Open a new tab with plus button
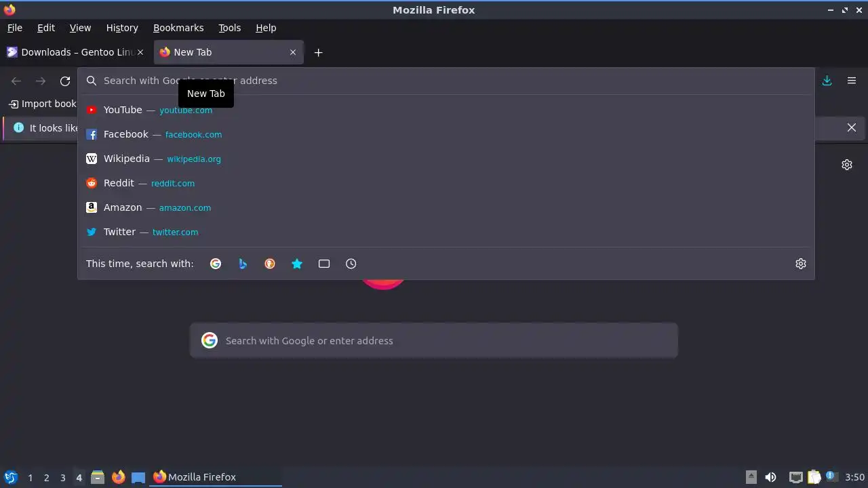Viewport: 868px width, 488px height. click(318, 52)
